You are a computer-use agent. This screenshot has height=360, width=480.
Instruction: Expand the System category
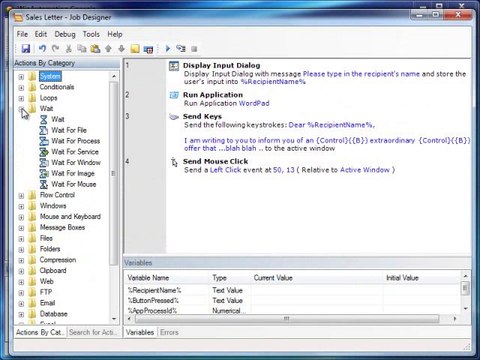tap(21, 77)
